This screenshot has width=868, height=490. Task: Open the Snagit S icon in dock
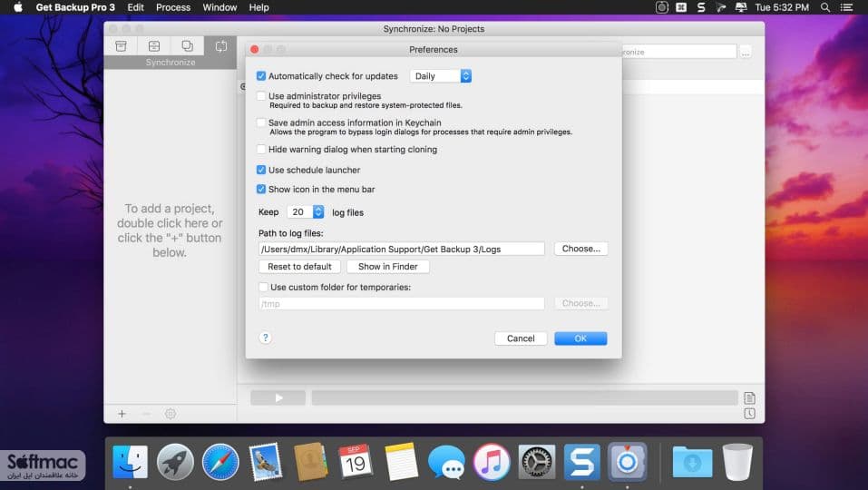tap(581, 462)
